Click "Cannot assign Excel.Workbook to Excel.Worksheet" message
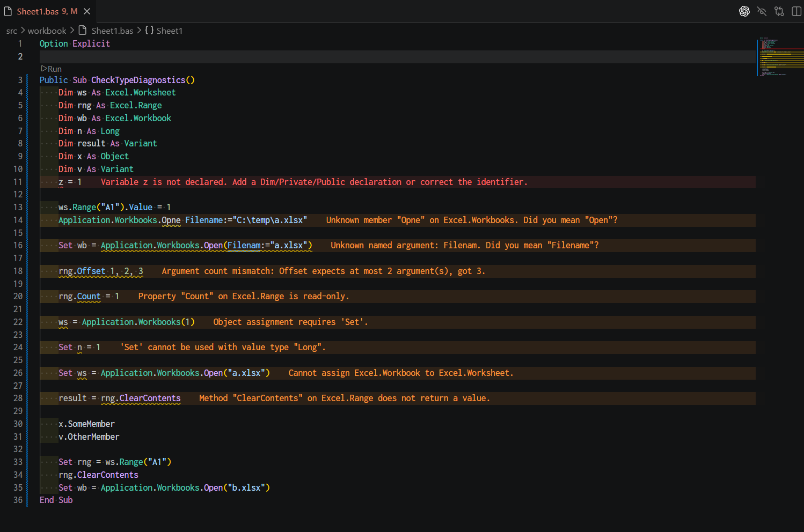Screen dimensions: 804x532 401,373
